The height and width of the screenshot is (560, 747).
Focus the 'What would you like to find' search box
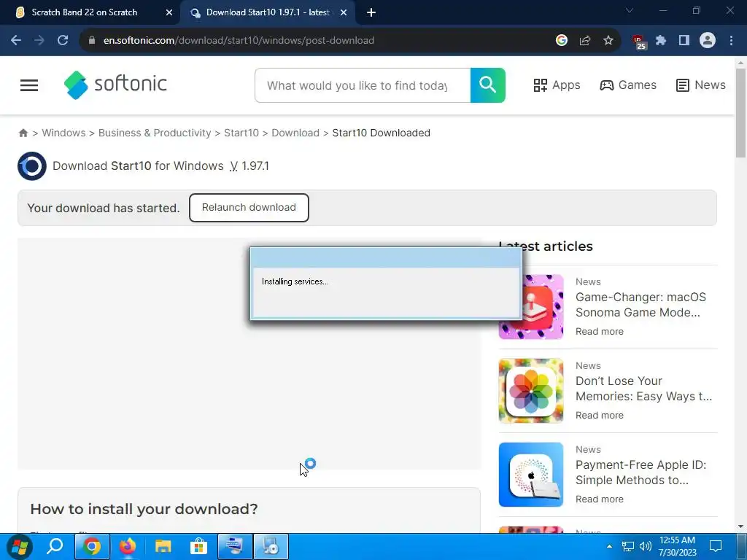tap(363, 85)
